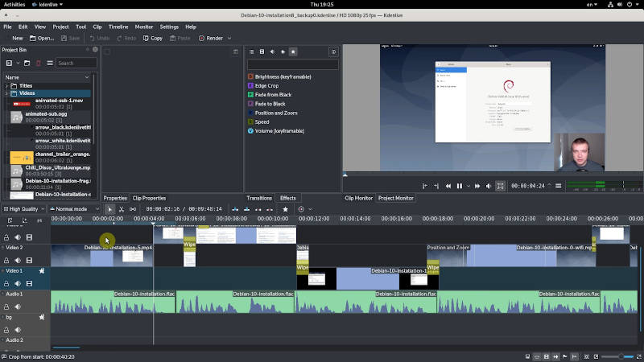Image resolution: width=644 pixels, height=362 pixels.
Task: Open the Normal mode edit dropdown
Action: (74, 209)
